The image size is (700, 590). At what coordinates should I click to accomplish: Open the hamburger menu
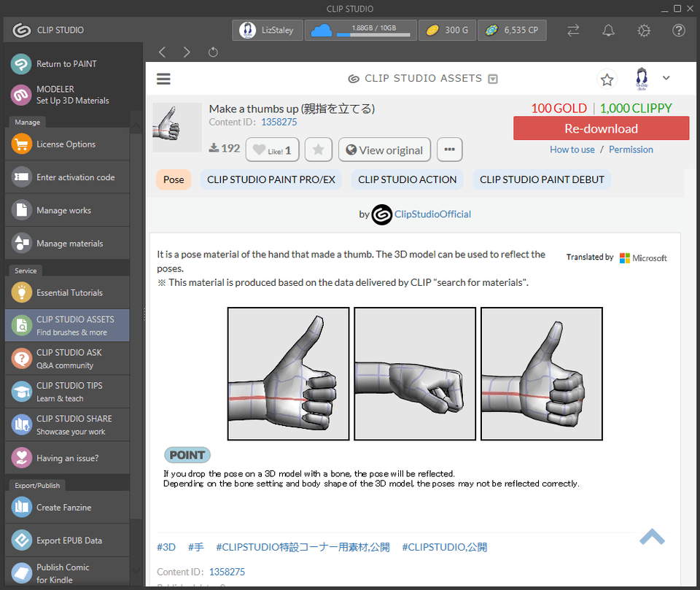tap(163, 78)
